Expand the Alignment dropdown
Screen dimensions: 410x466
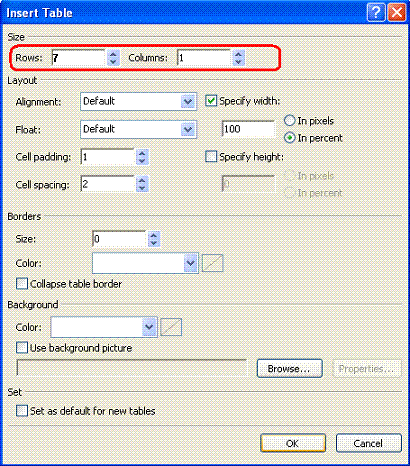pyautogui.click(x=138, y=101)
